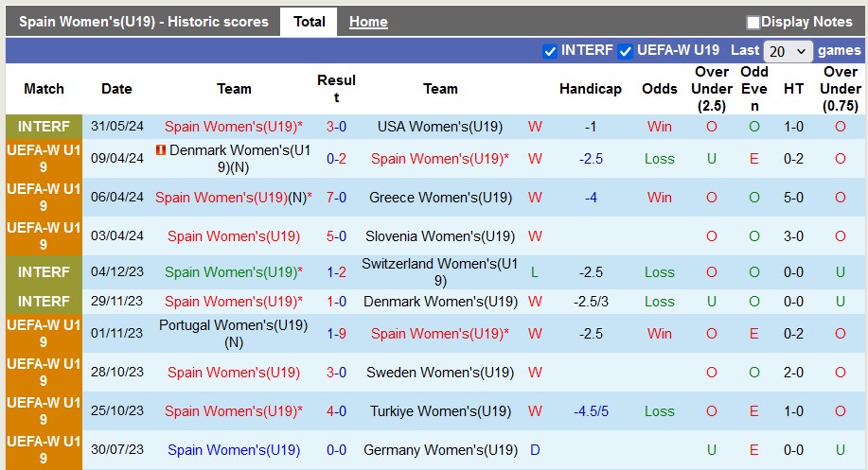Open Germany Women's(U19) team link
This screenshot has width=868, height=470.
pos(441,449)
